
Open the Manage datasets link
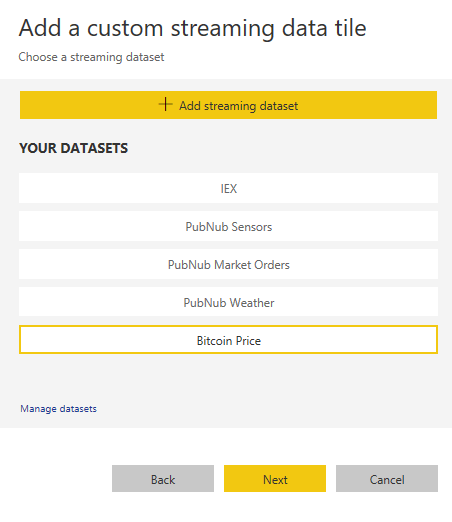(x=58, y=409)
